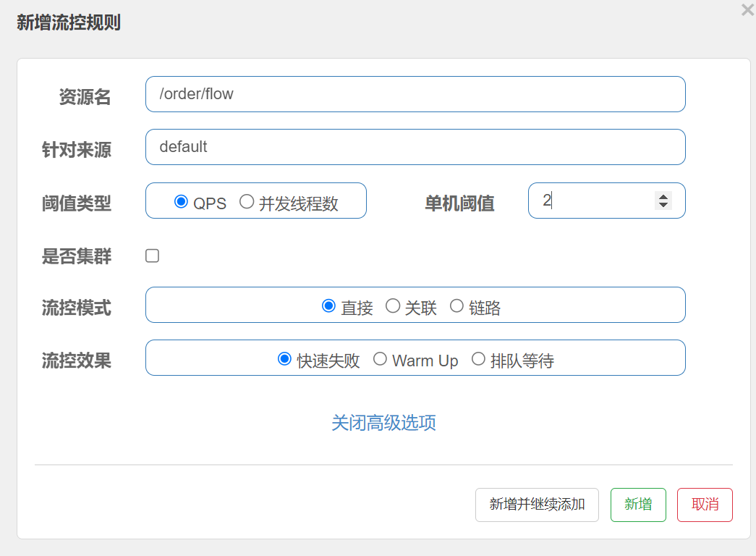This screenshot has height=556, width=756.
Task: Click inside the 单机阈值 value field
Action: 593,201
